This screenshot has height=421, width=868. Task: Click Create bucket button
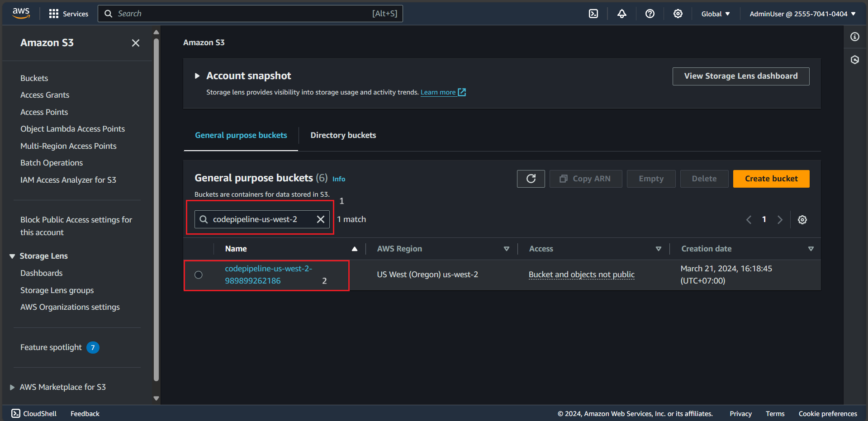point(771,179)
